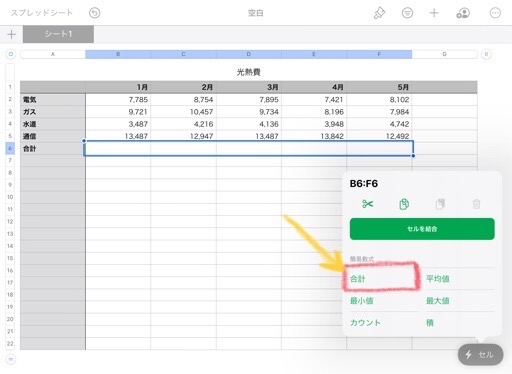Select cell with value 9,721
This screenshot has width=512, height=374.
pyautogui.click(x=118, y=112)
